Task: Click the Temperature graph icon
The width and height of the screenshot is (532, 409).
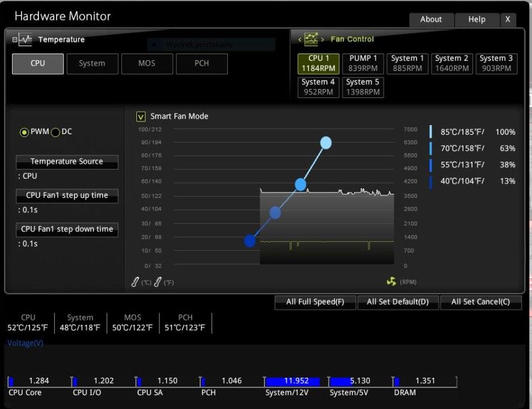Action: (x=25, y=39)
